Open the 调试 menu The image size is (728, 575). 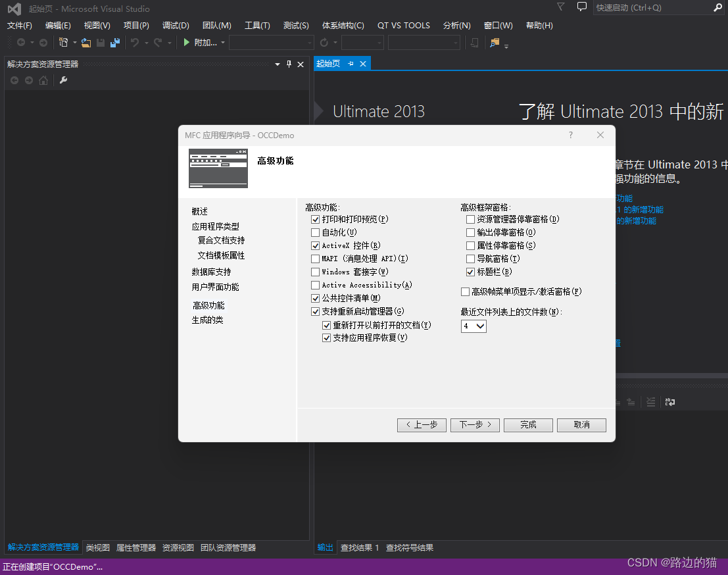(176, 26)
